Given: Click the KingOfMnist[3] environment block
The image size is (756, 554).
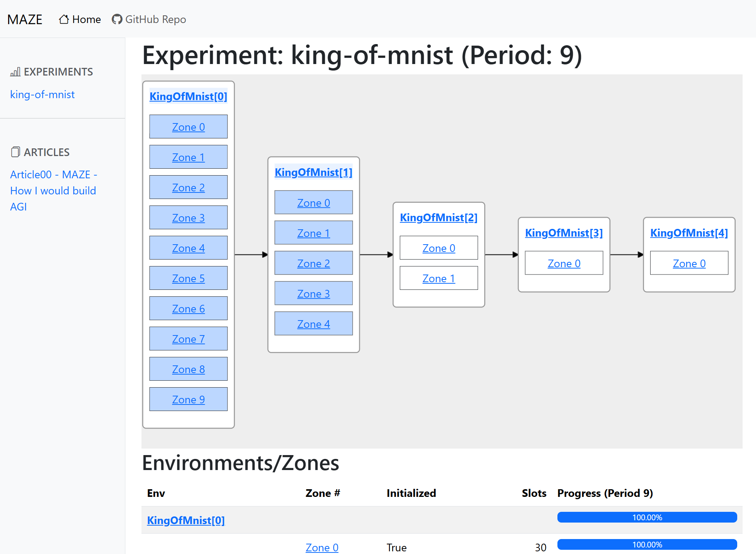Looking at the screenshot, I should point(565,233).
